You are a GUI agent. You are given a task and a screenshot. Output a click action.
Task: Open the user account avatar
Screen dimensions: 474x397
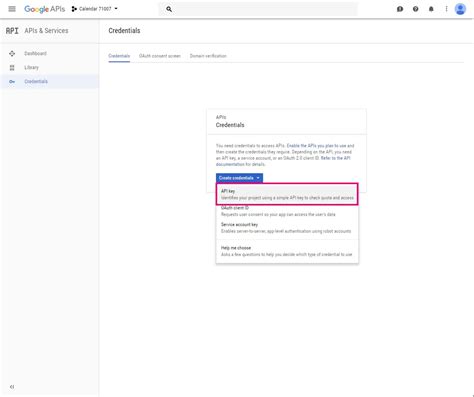point(460,9)
